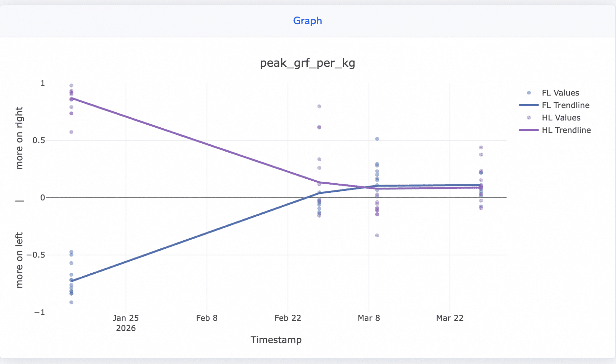Hide the HL Trendline series via legend text
The width and height of the screenshot is (616, 364).
566,130
